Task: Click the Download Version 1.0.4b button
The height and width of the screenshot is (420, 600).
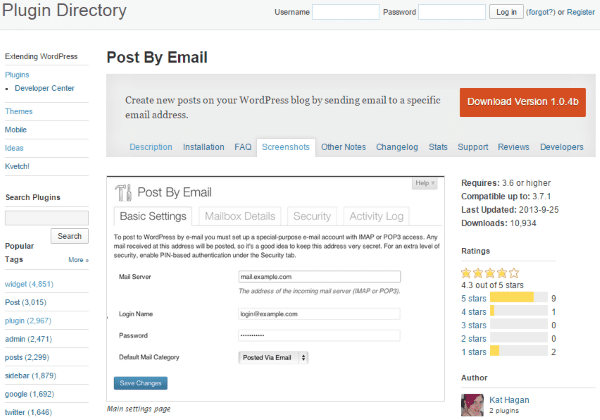Action: (522, 102)
